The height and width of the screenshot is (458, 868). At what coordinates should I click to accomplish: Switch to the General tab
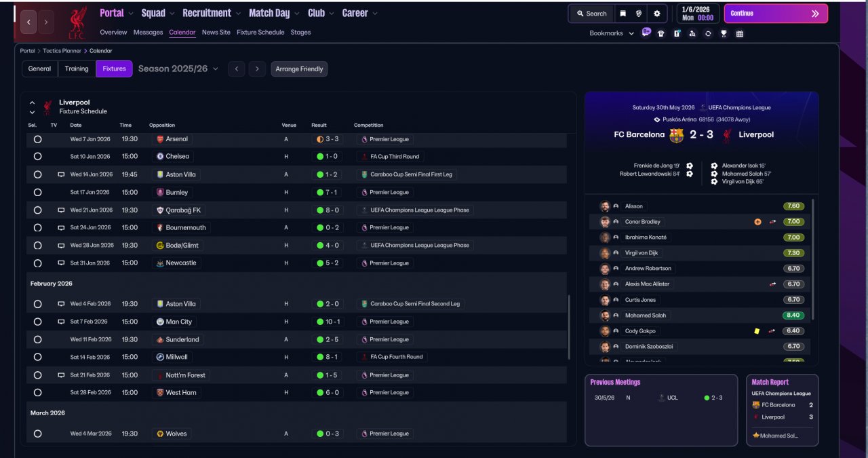(39, 69)
